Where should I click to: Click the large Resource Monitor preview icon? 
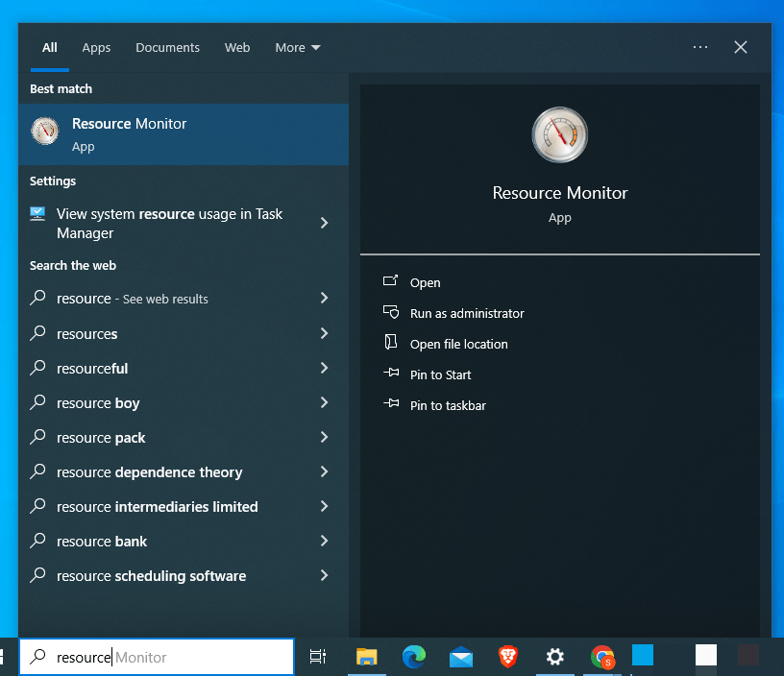[559, 135]
